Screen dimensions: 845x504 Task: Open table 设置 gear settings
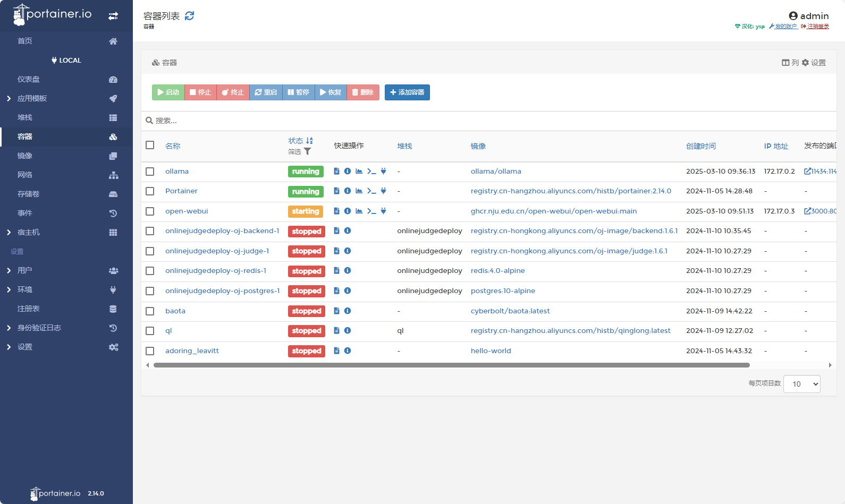coord(814,63)
